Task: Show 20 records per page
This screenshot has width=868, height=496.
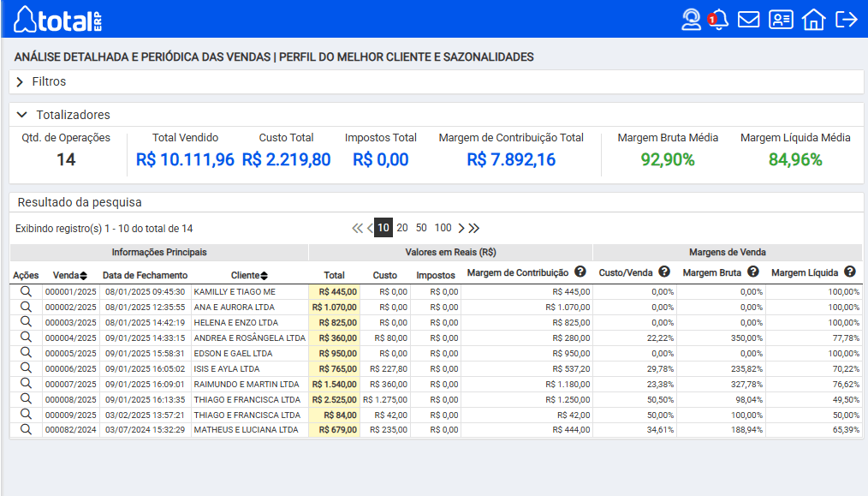Action: pyautogui.click(x=402, y=228)
